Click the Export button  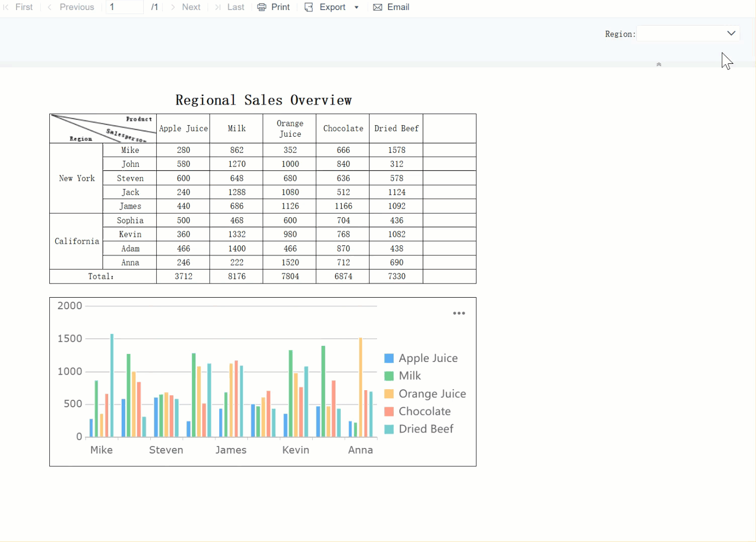click(325, 7)
